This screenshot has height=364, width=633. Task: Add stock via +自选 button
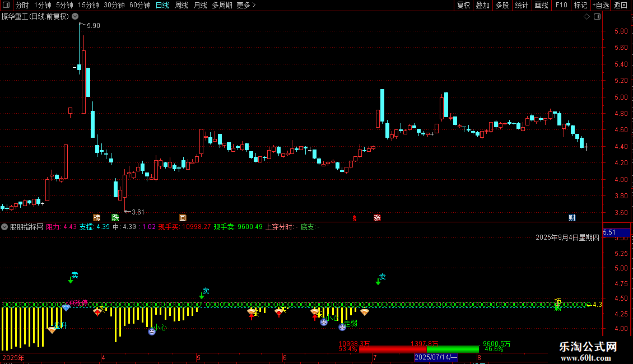point(601,5)
